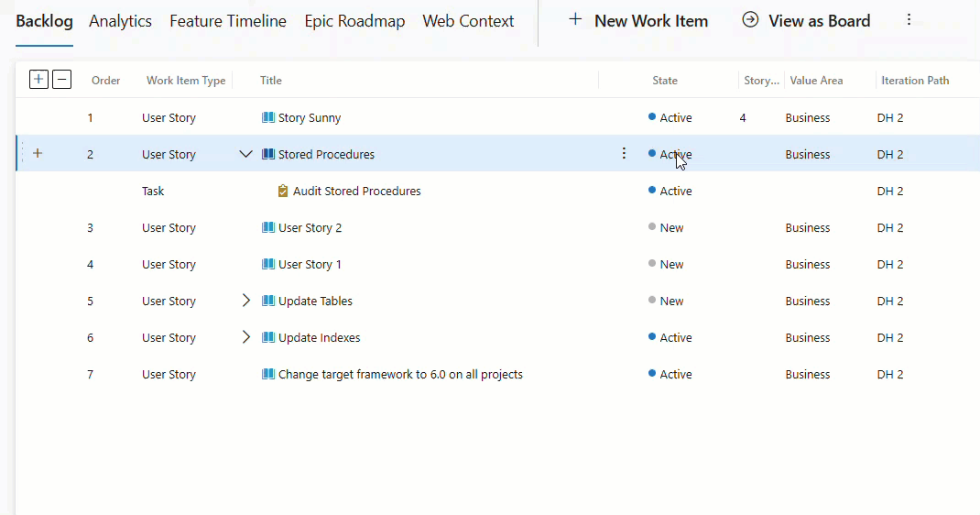Open the Story Sunny work item
The width and height of the screenshot is (980, 515).
(310, 117)
